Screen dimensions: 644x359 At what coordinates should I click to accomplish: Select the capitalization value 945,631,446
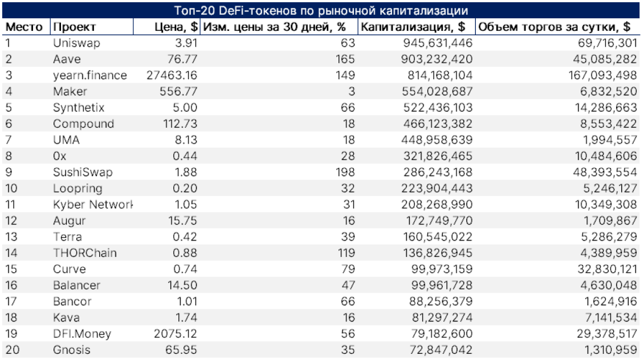click(438, 43)
